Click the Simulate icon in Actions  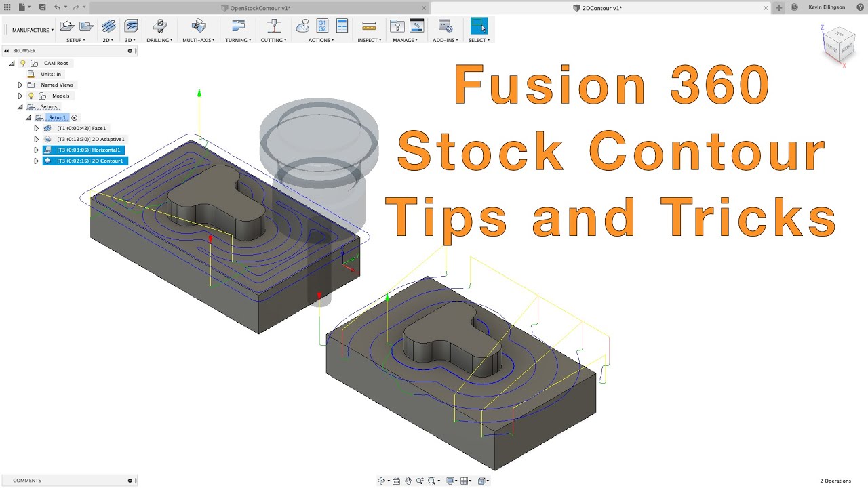point(303,26)
